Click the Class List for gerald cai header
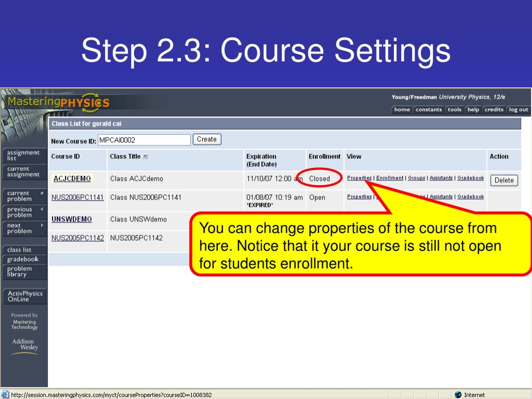Image resolution: width=532 pixels, height=399 pixels. (x=86, y=124)
